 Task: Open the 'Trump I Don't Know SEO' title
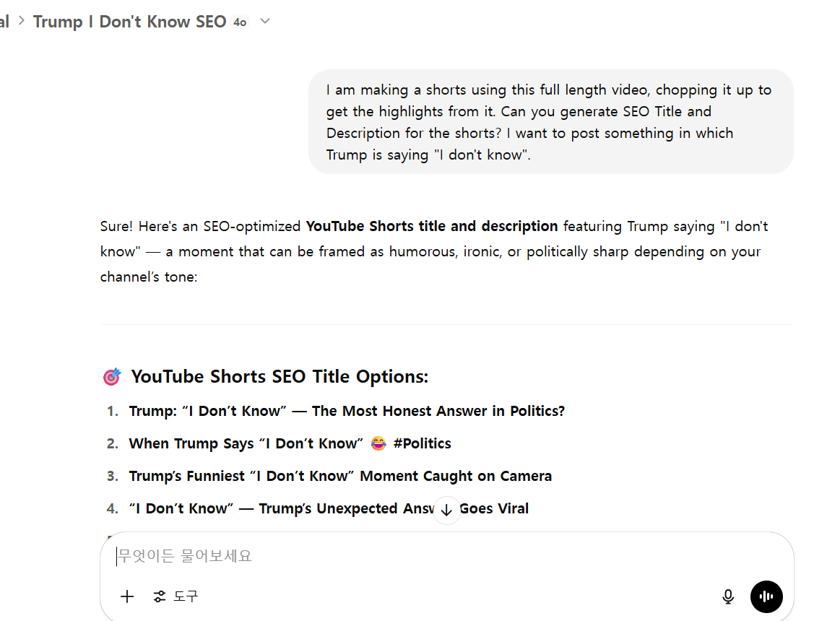(129, 22)
